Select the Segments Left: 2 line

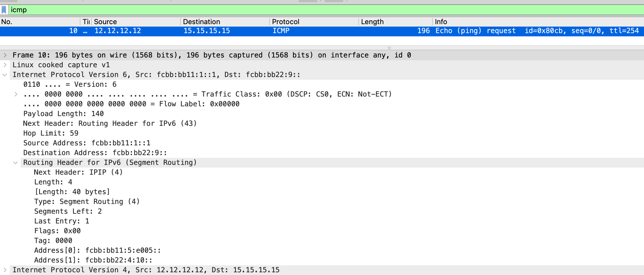click(x=68, y=212)
